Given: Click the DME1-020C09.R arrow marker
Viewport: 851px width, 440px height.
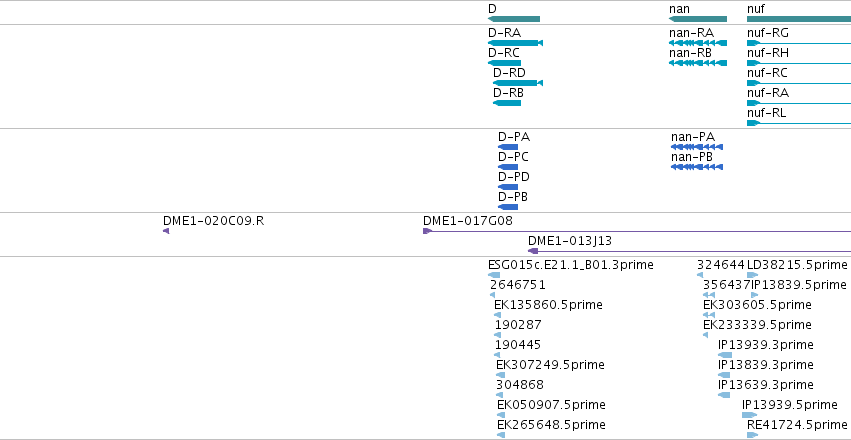Looking at the screenshot, I should (x=166, y=231).
